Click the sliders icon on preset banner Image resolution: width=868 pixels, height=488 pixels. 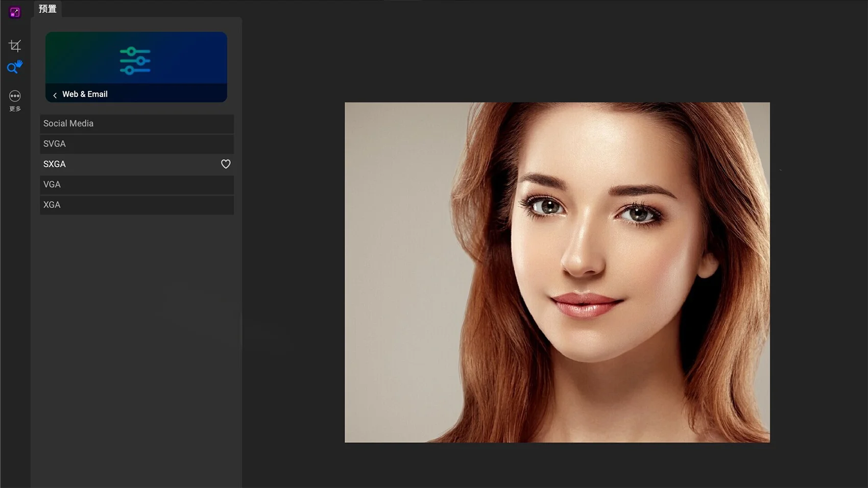click(x=135, y=61)
